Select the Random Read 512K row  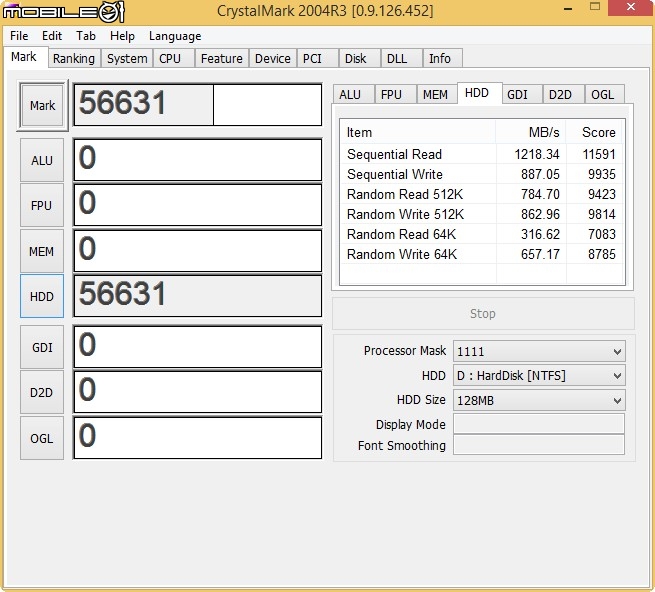point(482,194)
